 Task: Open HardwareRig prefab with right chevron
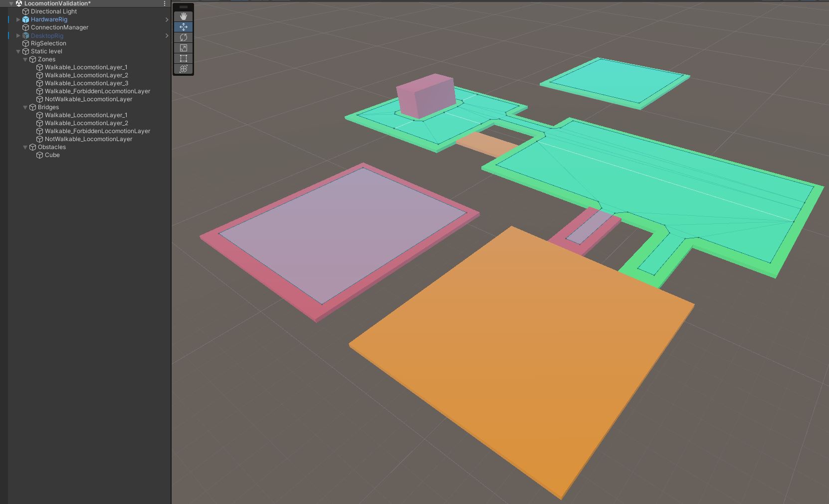click(167, 19)
